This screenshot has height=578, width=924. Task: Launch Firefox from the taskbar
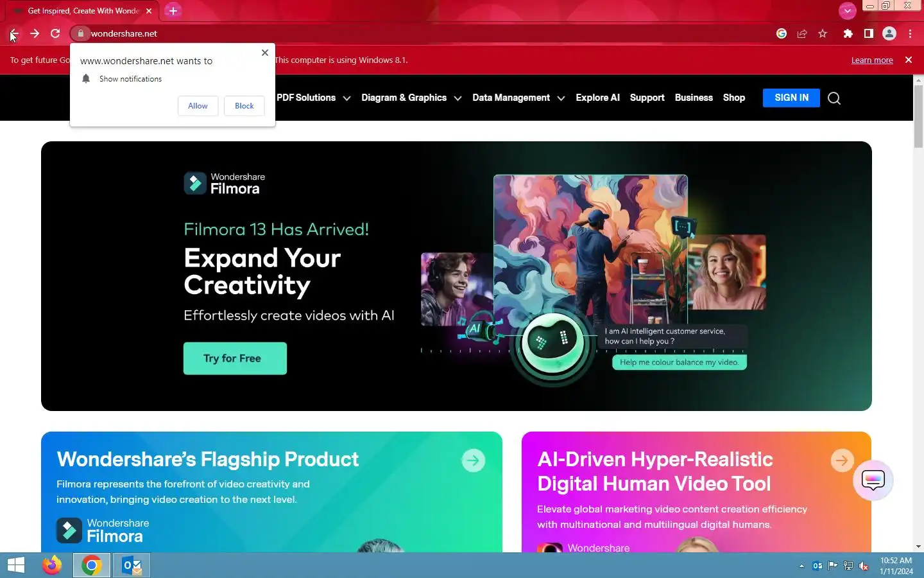point(52,565)
